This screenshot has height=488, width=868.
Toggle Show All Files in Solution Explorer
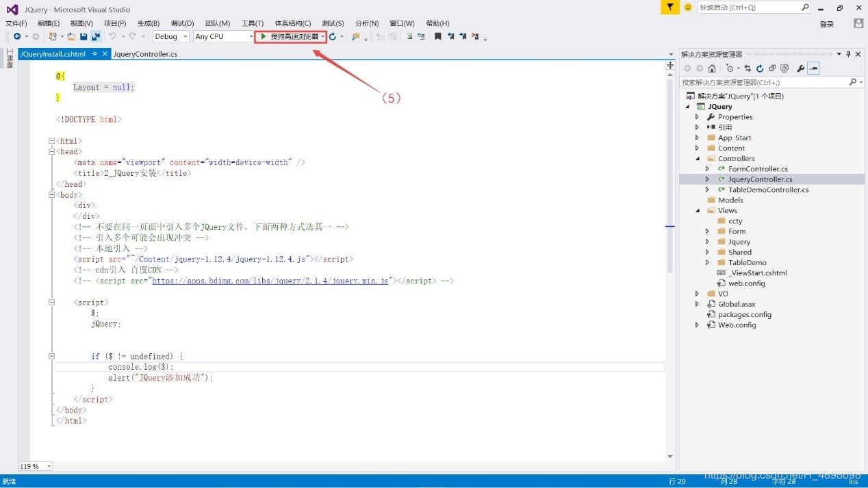pyautogui.click(x=784, y=68)
